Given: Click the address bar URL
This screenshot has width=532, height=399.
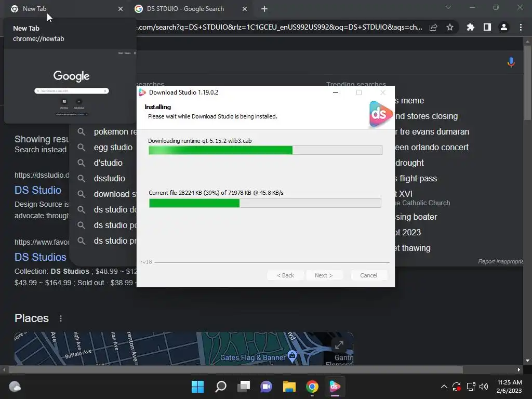Looking at the screenshot, I should (x=279, y=27).
